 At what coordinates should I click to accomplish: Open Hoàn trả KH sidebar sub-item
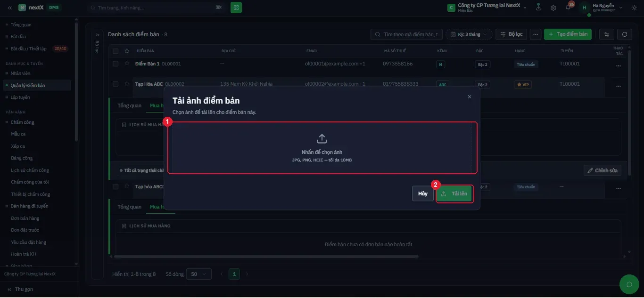click(x=24, y=254)
